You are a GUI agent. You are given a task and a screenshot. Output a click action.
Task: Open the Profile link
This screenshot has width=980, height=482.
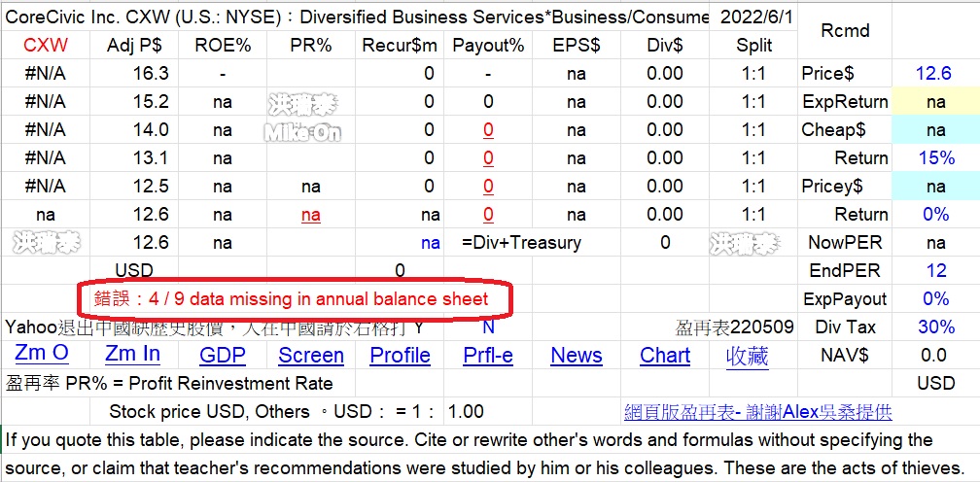(x=400, y=356)
